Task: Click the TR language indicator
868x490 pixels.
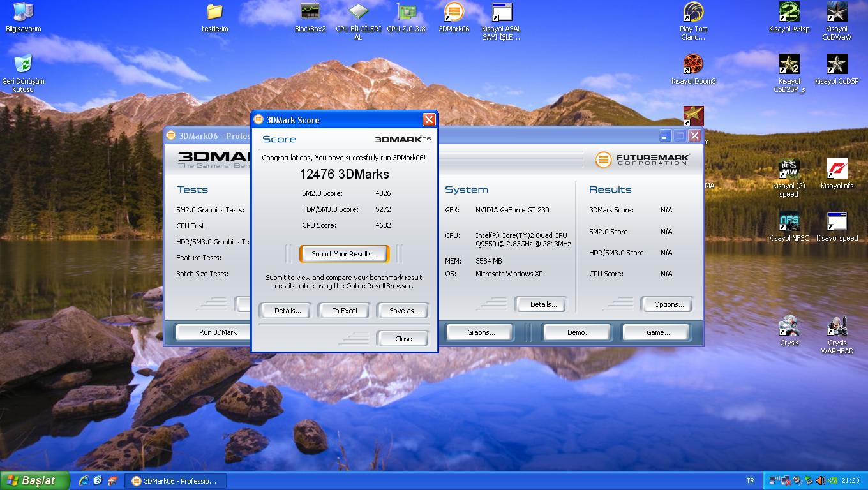Action: [x=750, y=480]
